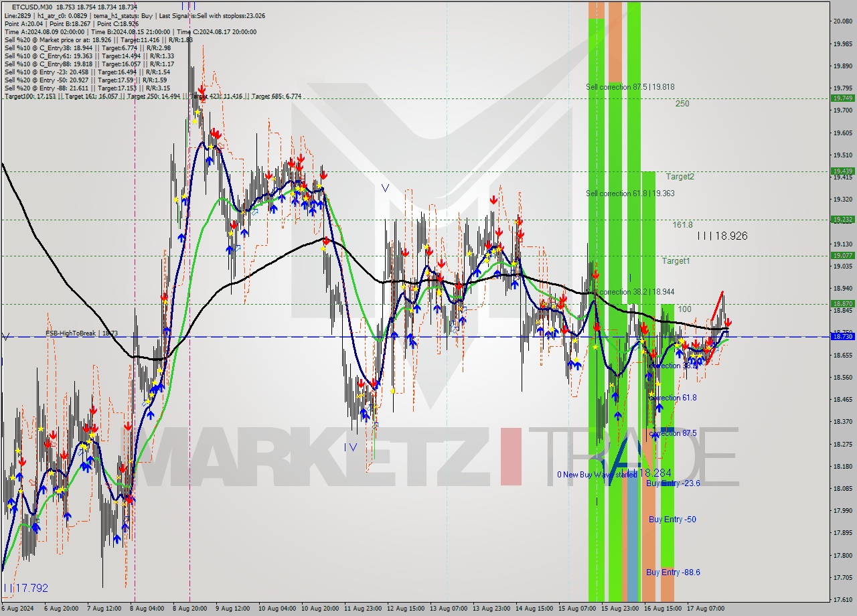Click the blue 'correction 61.8' label
The width and height of the screenshot is (857, 616).
pos(673,398)
